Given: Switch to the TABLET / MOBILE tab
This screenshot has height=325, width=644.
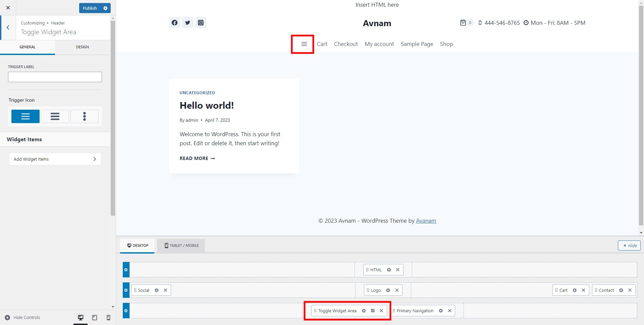Looking at the screenshot, I should (x=181, y=246).
